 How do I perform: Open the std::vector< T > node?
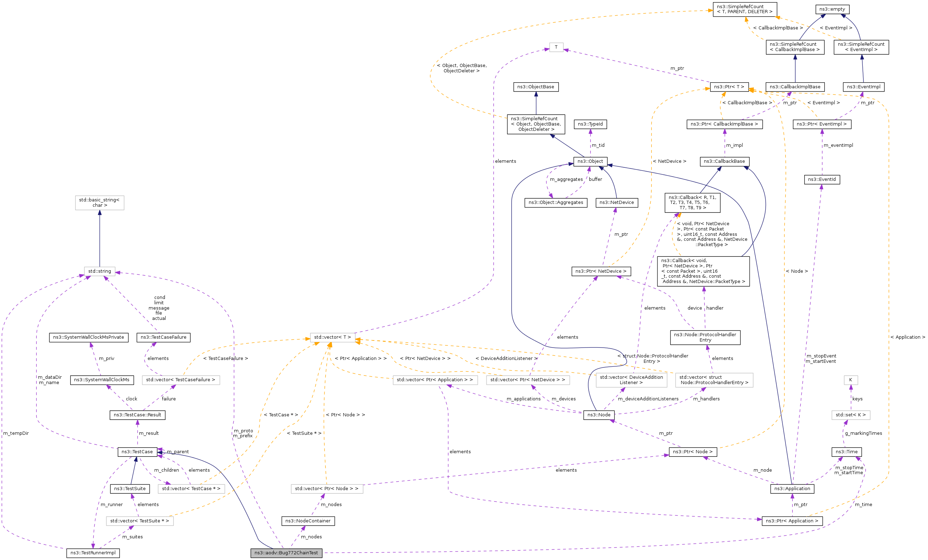[x=333, y=337]
